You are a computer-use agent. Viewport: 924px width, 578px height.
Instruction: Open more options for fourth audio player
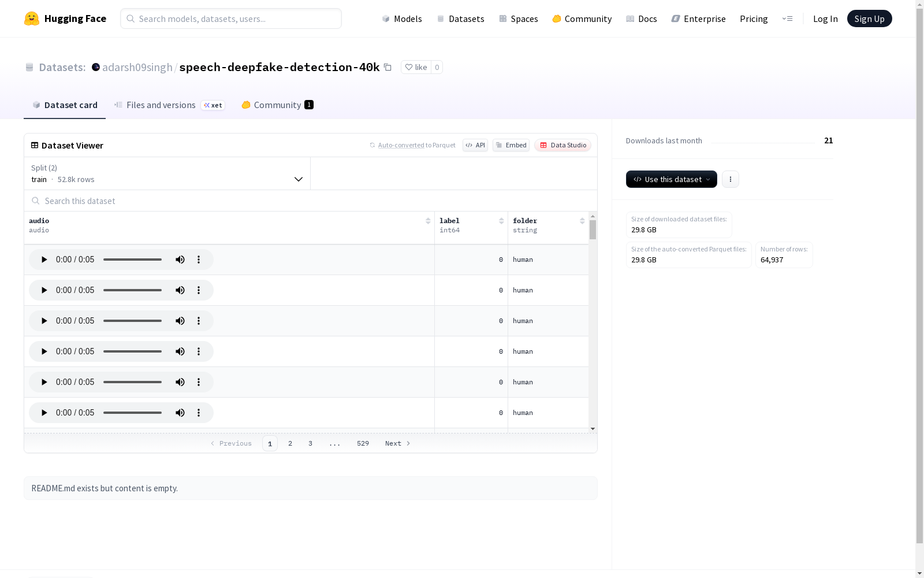click(x=199, y=351)
